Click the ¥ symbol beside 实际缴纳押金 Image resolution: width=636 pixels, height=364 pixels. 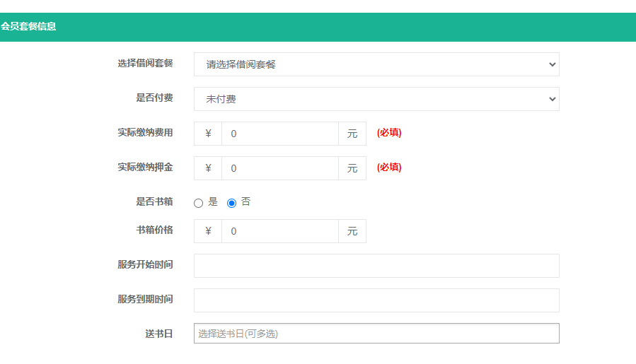tap(208, 168)
